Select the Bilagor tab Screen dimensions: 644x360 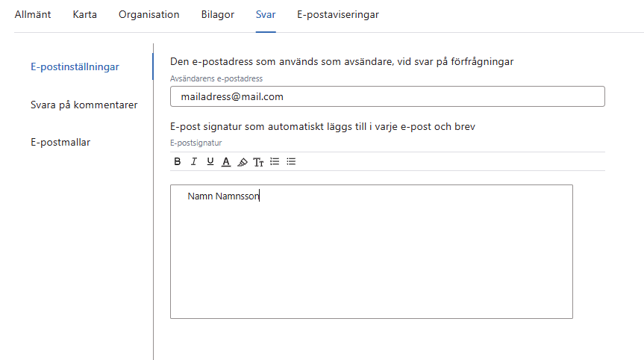pos(218,15)
